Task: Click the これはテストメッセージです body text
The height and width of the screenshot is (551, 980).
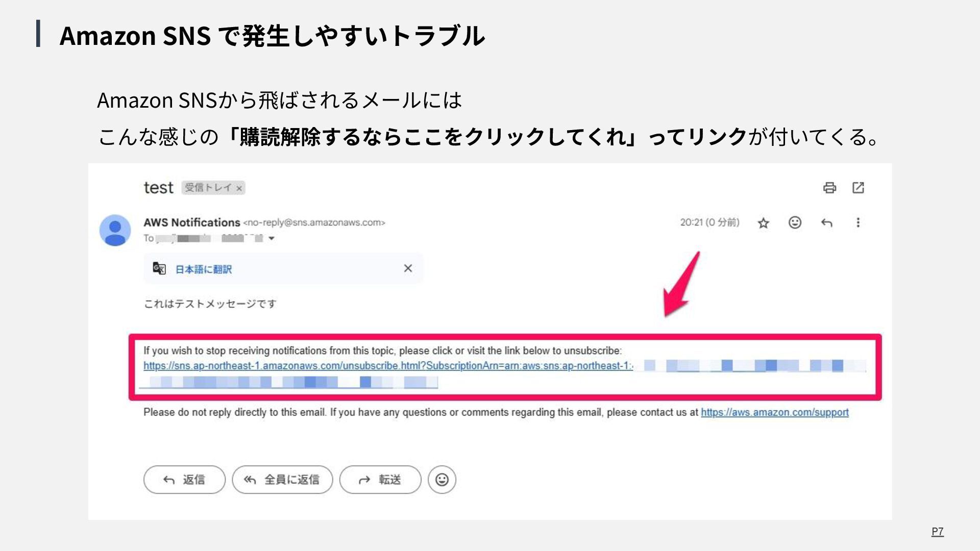Action: coord(210,304)
